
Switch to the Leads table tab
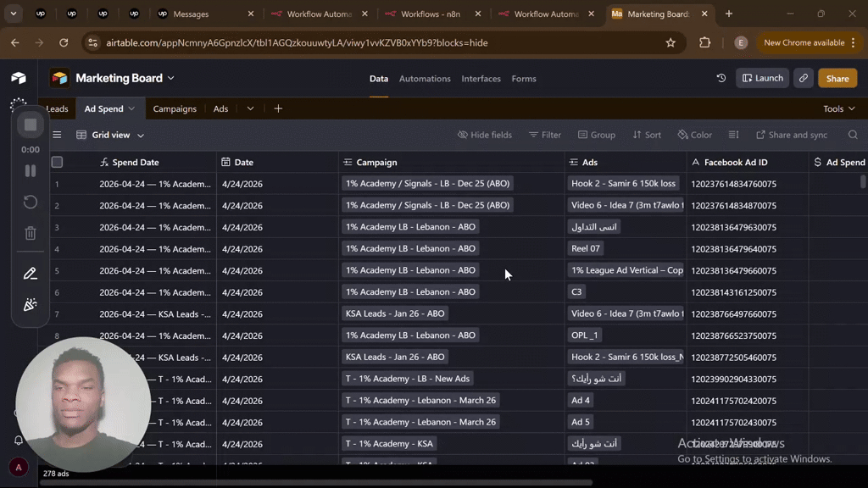tap(57, 109)
